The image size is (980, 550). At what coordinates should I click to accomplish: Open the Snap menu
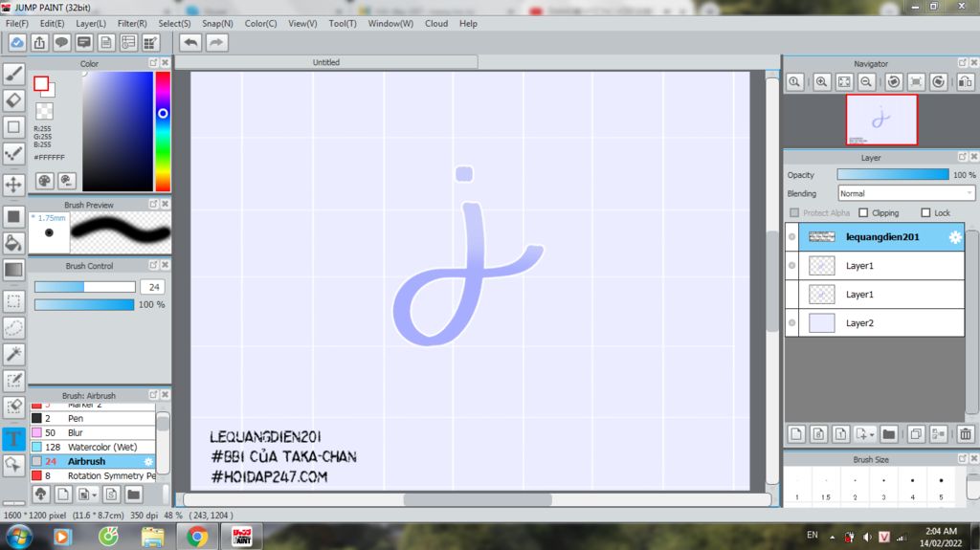pyautogui.click(x=217, y=23)
